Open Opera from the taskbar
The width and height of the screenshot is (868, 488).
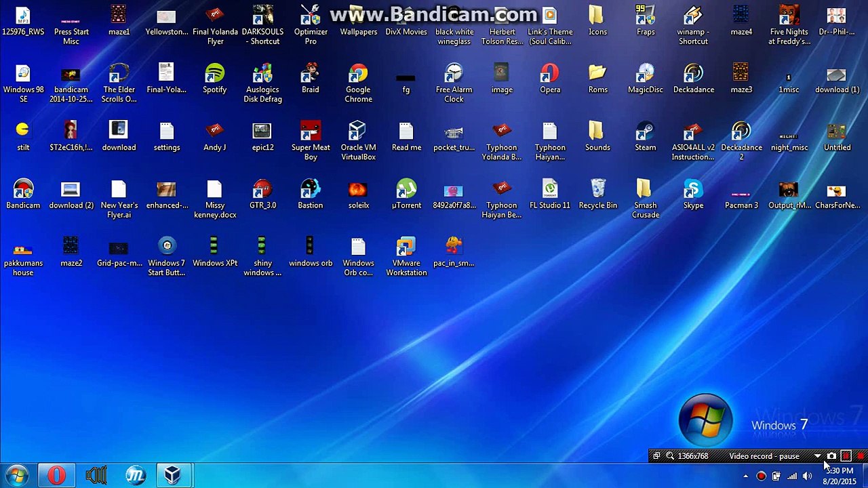point(56,475)
